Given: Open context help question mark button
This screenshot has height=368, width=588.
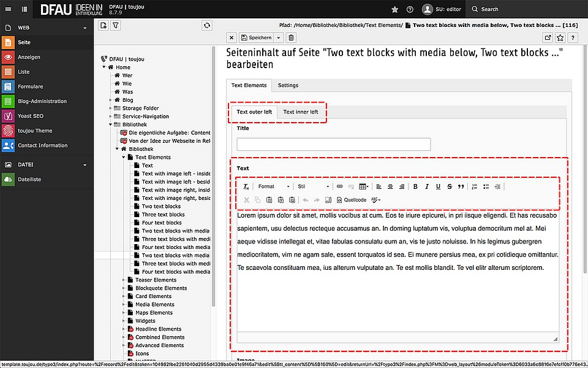Looking at the screenshot, I should [x=573, y=37].
